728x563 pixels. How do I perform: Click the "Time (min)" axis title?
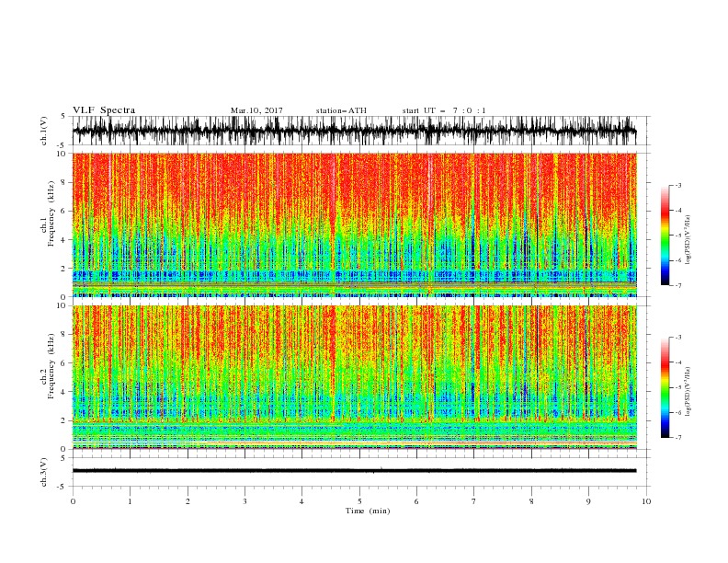pos(368,511)
